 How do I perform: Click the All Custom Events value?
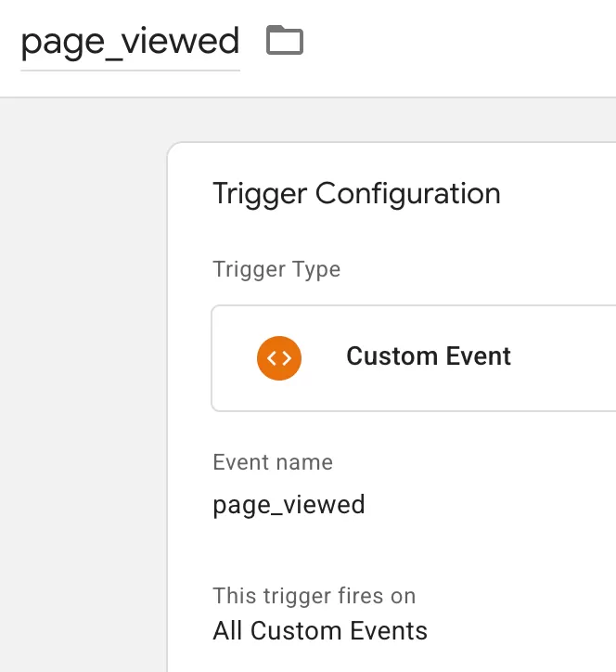(x=320, y=631)
